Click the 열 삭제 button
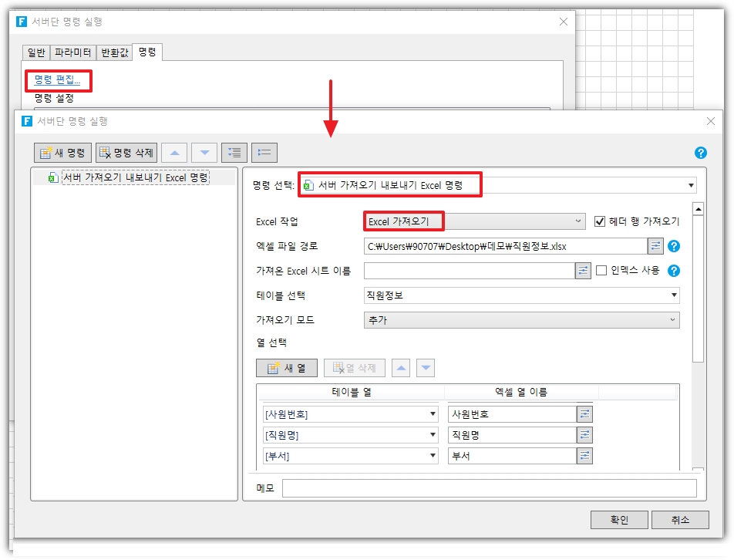 pyautogui.click(x=355, y=368)
